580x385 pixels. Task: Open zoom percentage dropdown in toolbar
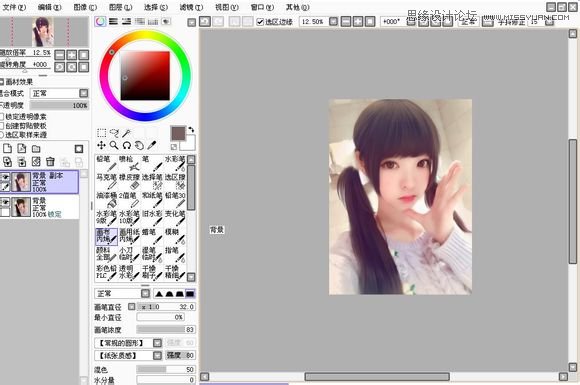[x=333, y=21]
